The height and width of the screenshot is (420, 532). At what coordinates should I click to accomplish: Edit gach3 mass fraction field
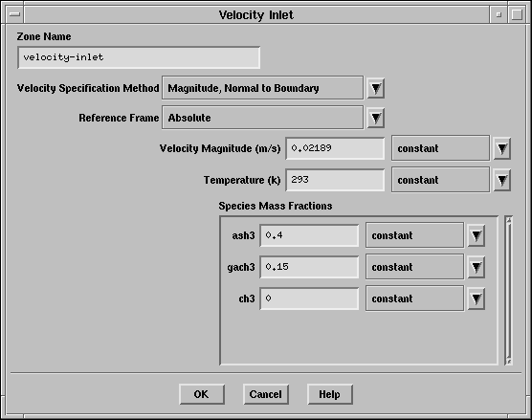(309, 267)
